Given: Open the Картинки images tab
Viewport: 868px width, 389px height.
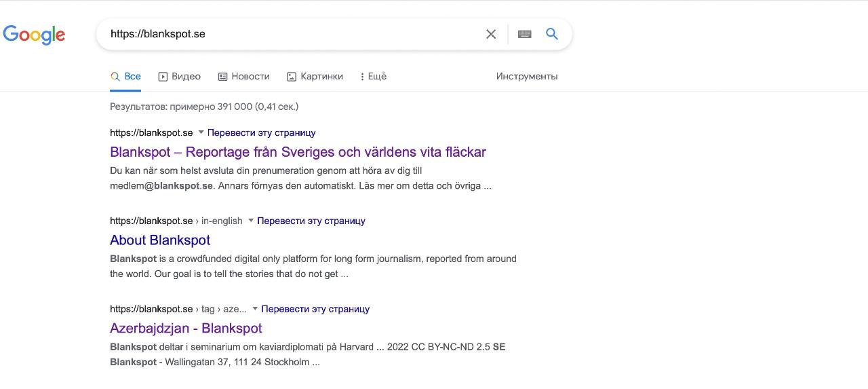Looking at the screenshot, I should [x=315, y=77].
